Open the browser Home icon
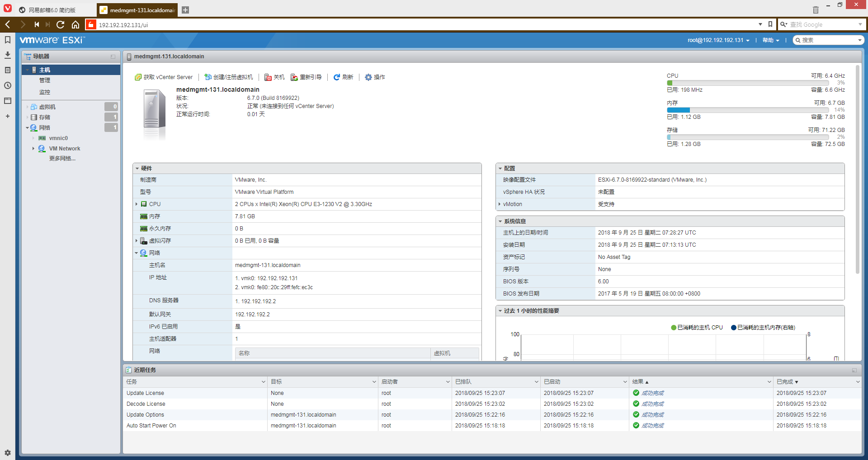This screenshot has width=868, height=460. [x=75, y=24]
